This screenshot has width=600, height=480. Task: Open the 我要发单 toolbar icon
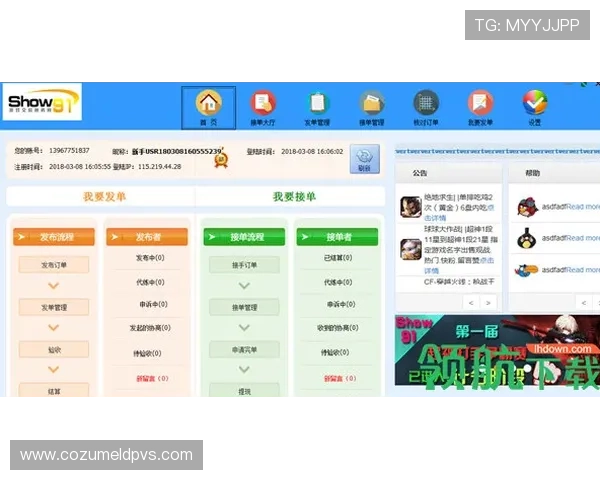pos(480,108)
